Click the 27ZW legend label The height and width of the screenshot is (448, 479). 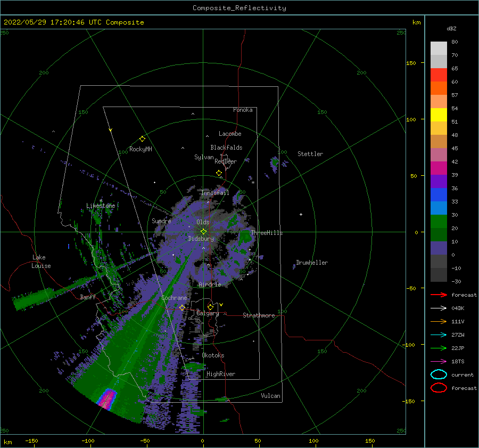pyautogui.click(x=458, y=335)
